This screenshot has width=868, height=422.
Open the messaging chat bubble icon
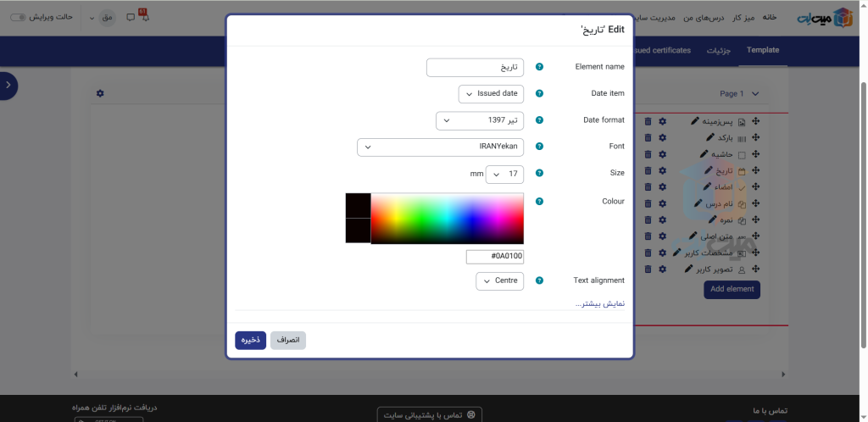point(130,17)
